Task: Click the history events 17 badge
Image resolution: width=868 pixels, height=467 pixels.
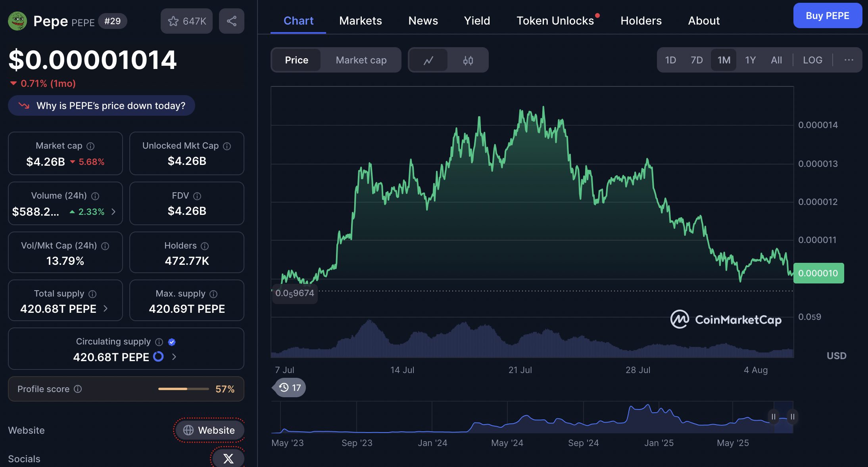Action: 290,387
